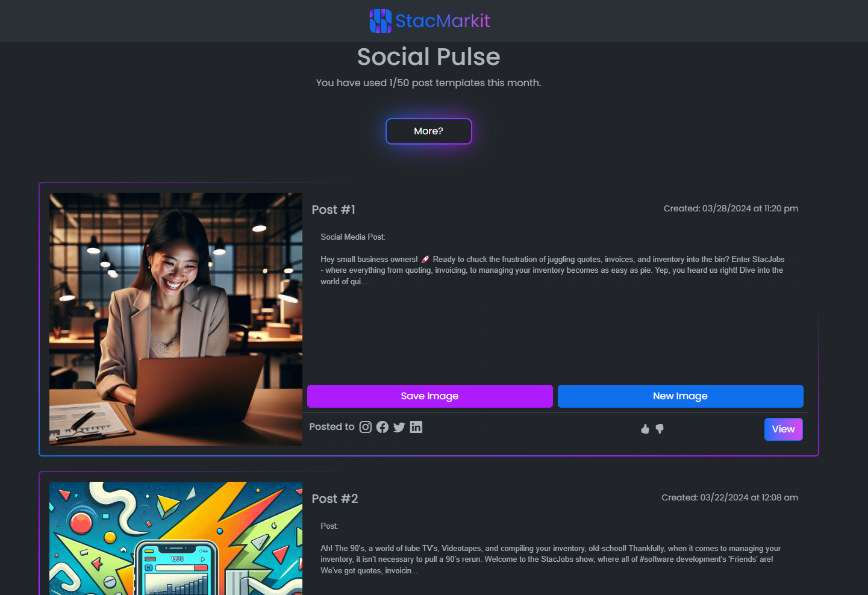The height and width of the screenshot is (595, 868).
Task: Open the woman with laptop image
Action: pos(176,319)
